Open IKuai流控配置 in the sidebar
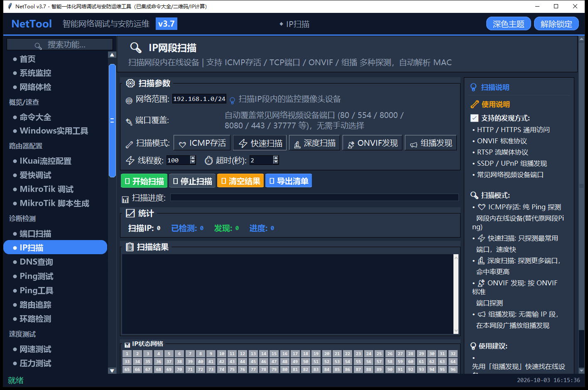Image resolution: width=588 pixels, height=390 pixels. click(x=46, y=161)
